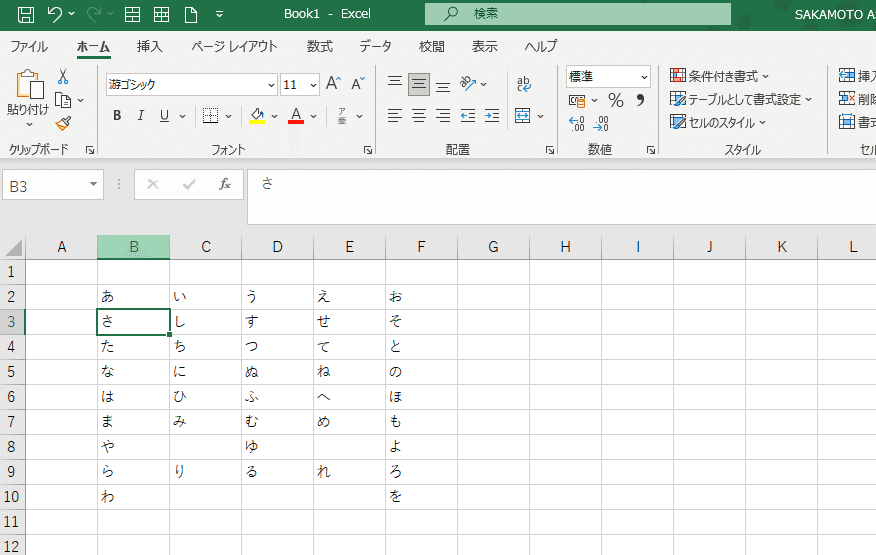Toggle middle vertical alignment
876x555 pixels.
click(418, 84)
